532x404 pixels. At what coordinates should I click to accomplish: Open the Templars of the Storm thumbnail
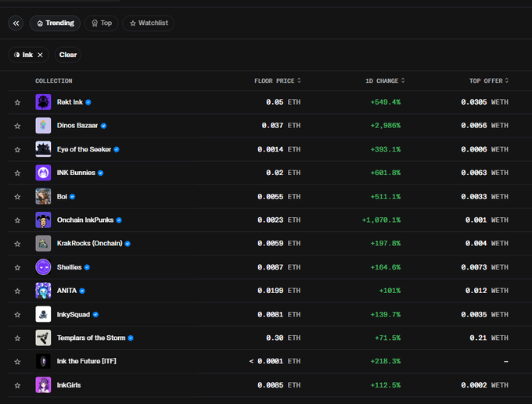click(x=43, y=338)
